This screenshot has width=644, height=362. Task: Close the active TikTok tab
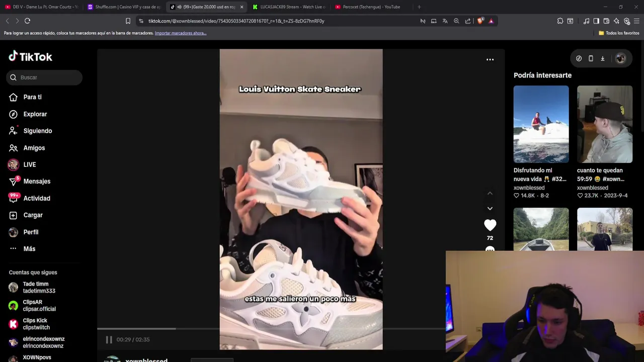click(x=242, y=7)
